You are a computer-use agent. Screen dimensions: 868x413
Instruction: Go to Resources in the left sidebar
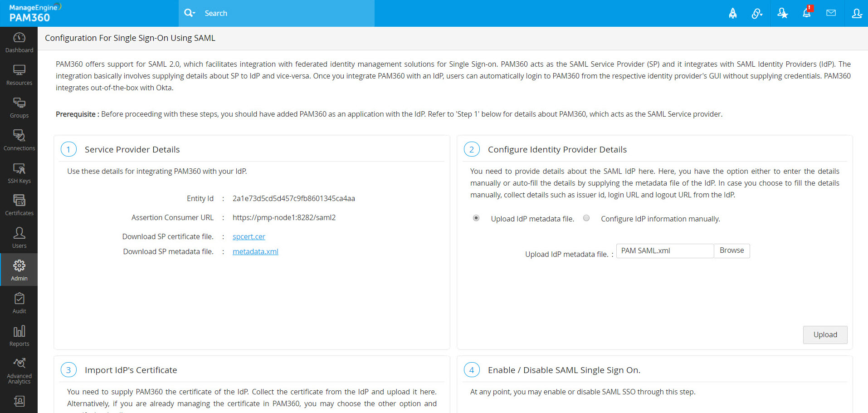point(19,76)
